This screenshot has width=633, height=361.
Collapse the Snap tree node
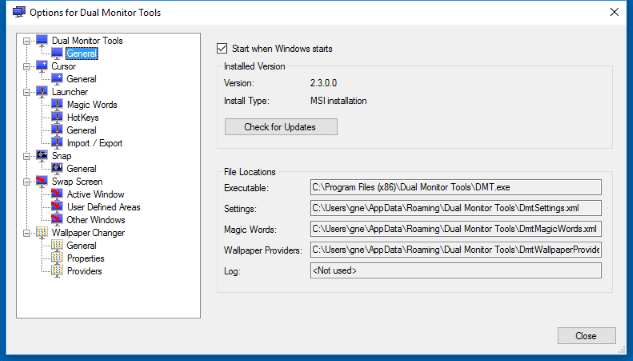(x=27, y=156)
